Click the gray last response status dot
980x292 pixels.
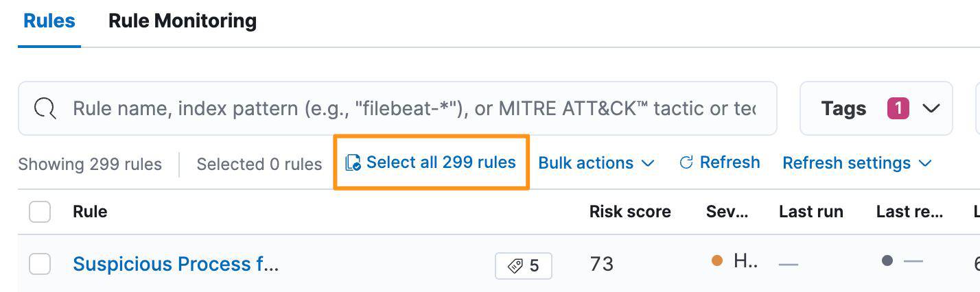pyautogui.click(x=887, y=261)
